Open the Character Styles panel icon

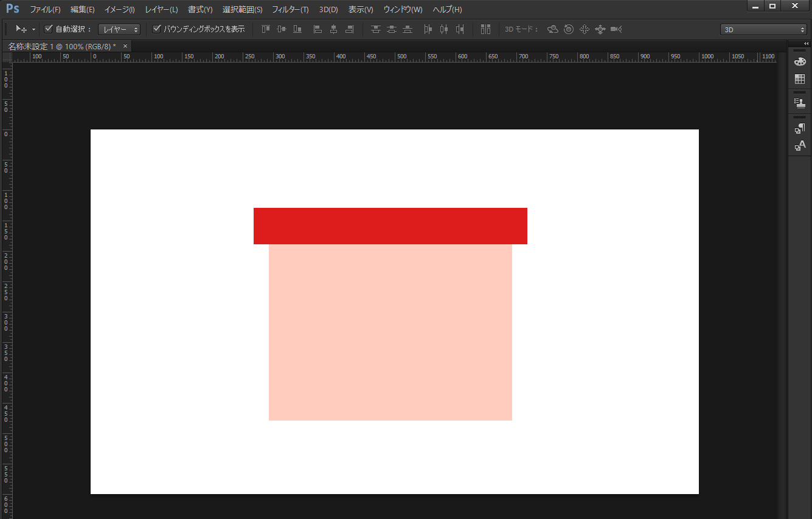[x=799, y=145]
